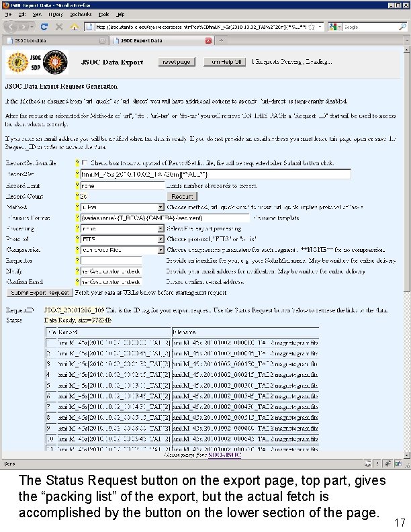The height and width of the screenshot is (532, 411).
Task: Click the help question mark beside Compression
Action: pos(77,250)
